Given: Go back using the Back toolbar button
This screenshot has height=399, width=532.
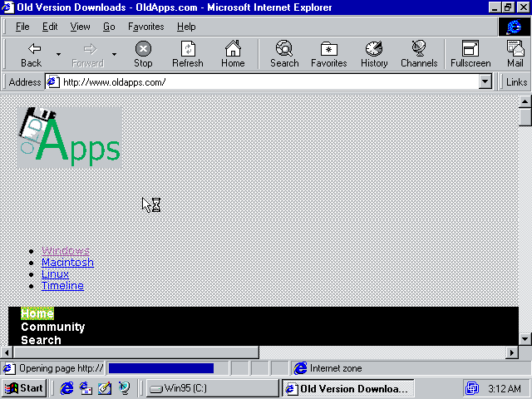Looking at the screenshot, I should click(x=32, y=54).
